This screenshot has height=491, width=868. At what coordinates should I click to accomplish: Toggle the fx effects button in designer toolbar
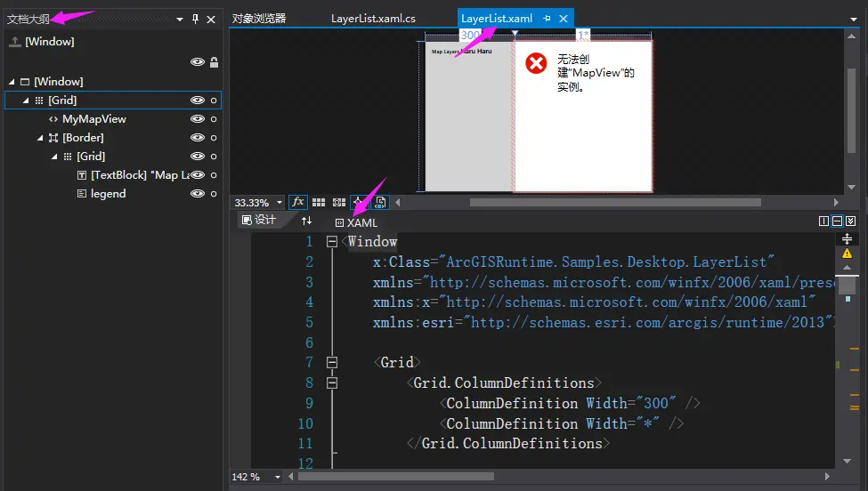(x=298, y=203)
